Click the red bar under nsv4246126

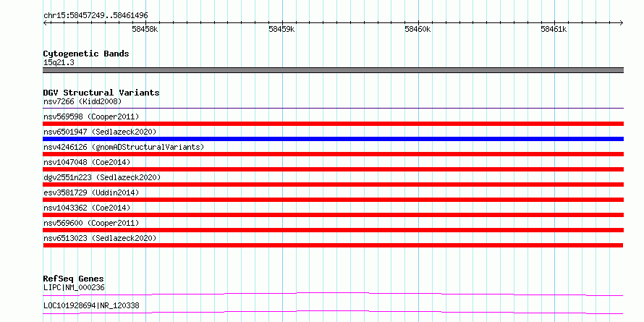pos(333,154)
